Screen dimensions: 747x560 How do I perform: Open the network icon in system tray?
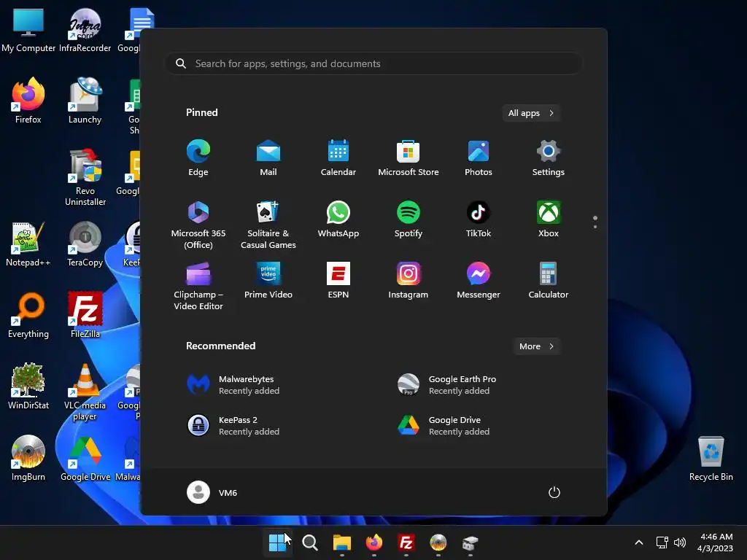(662, 542)
